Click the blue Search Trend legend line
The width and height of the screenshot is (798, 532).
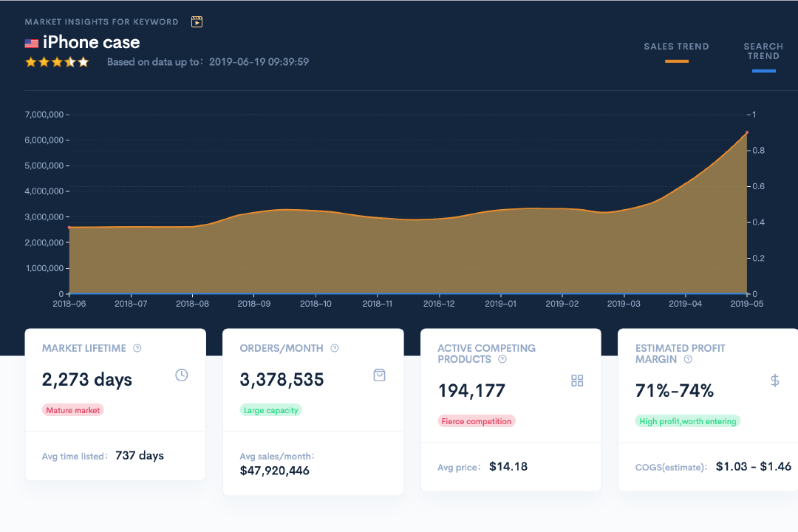pyautogui.click(x=764, y=71)
